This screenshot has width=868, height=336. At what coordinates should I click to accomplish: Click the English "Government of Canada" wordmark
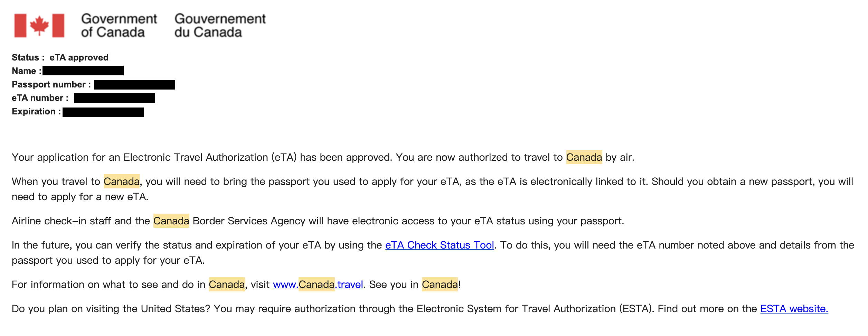(119, 26)
